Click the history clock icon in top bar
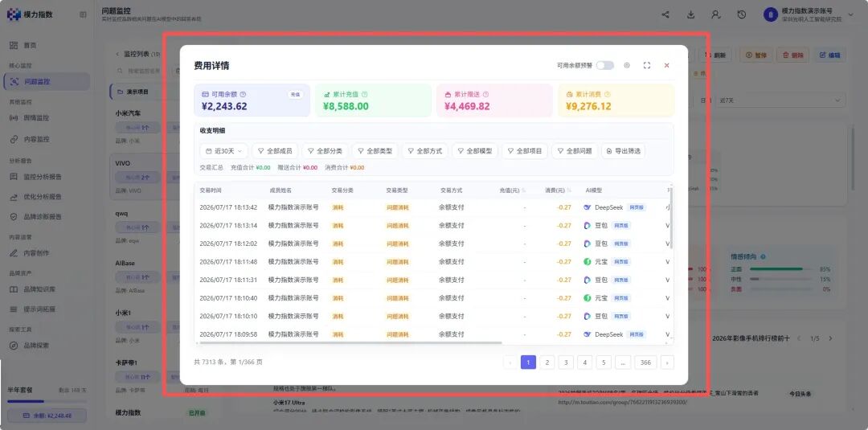 [x=742, y=15]
